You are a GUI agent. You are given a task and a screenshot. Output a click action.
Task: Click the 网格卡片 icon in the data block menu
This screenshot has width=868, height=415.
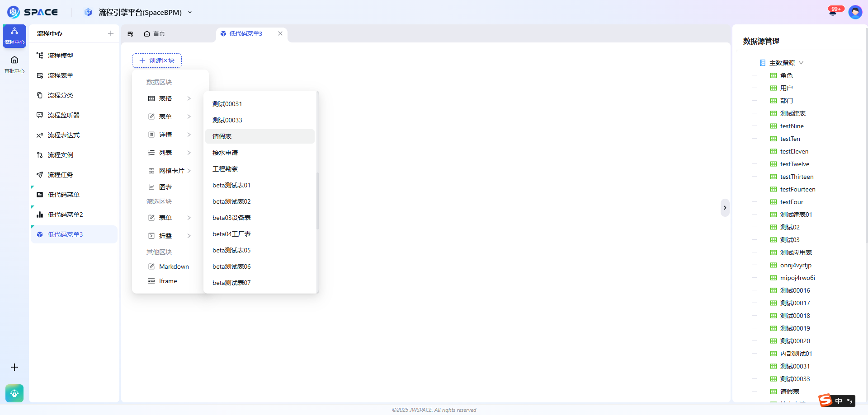[x=151, y=171]
